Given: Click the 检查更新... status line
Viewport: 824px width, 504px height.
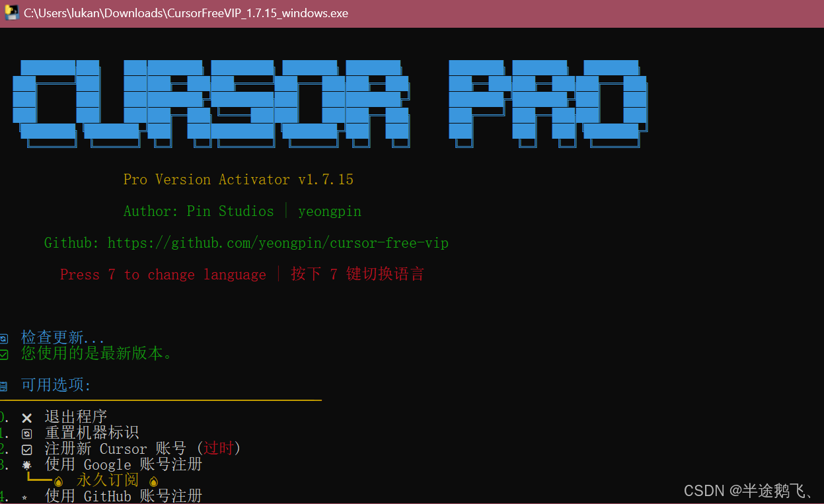Looking at the screenshot, I should [63, 338].
